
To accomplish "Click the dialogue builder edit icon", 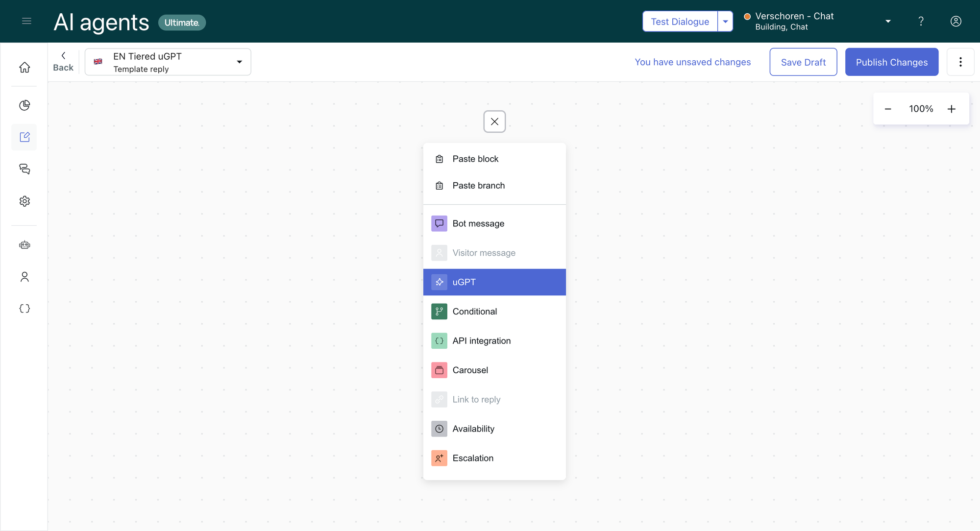I will (x=24, y=137).
